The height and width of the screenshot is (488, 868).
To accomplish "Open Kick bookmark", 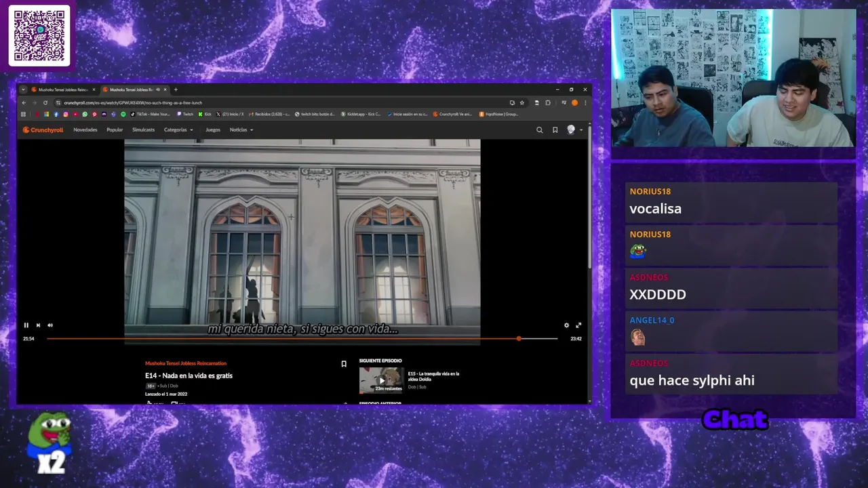I will [x=205, y=114].
